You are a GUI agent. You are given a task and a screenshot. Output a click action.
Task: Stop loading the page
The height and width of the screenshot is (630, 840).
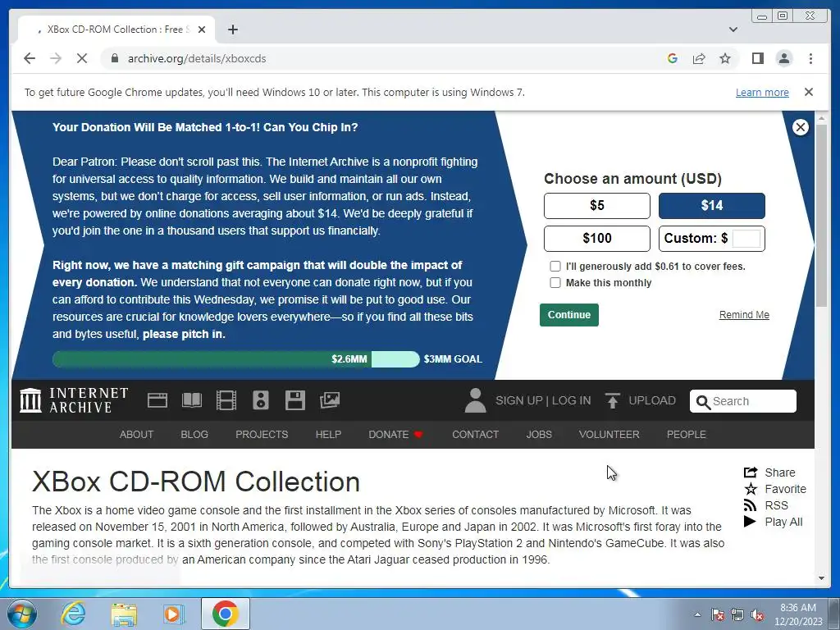pyautogui.click(x=82, y=58)
